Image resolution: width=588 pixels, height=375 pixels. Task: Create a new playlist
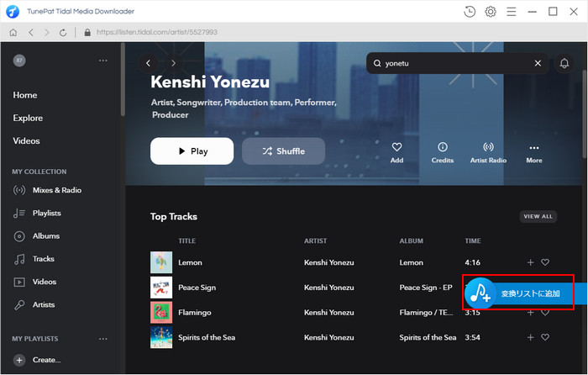[37, 360]
